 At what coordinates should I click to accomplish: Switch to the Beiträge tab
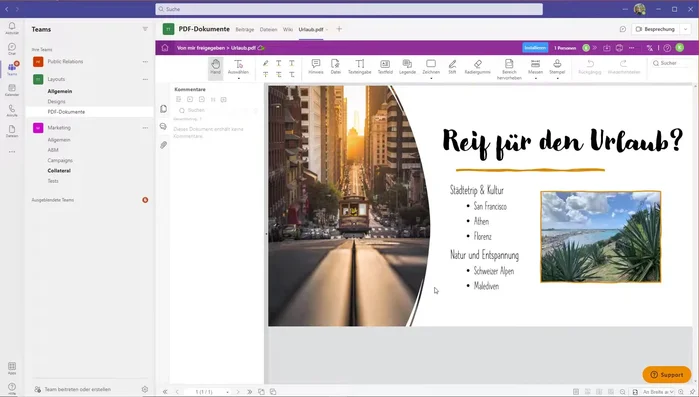(244, 29)
